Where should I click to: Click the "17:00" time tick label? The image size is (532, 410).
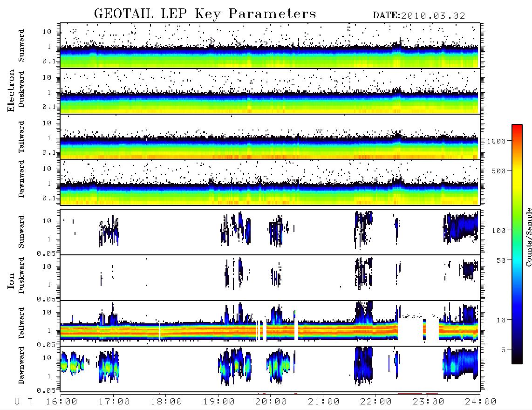114,402
